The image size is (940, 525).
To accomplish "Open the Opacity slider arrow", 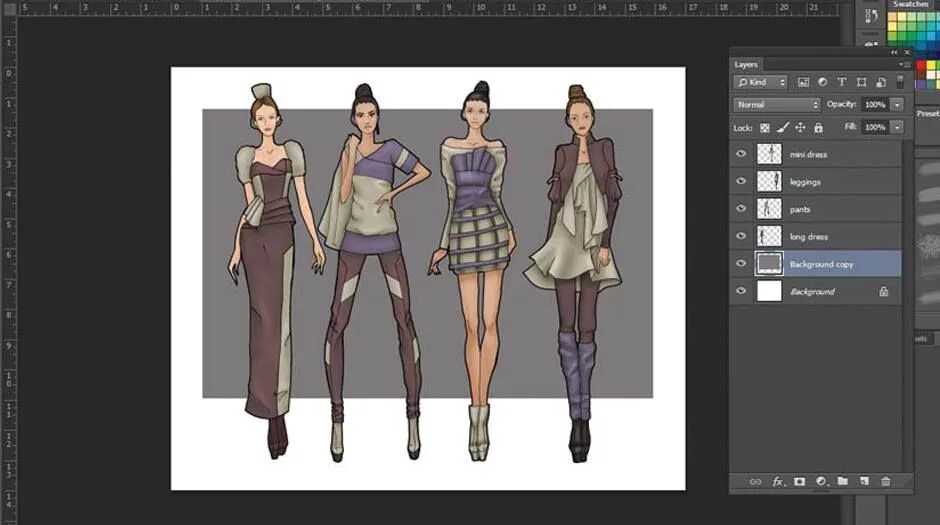I will [897, 105].
